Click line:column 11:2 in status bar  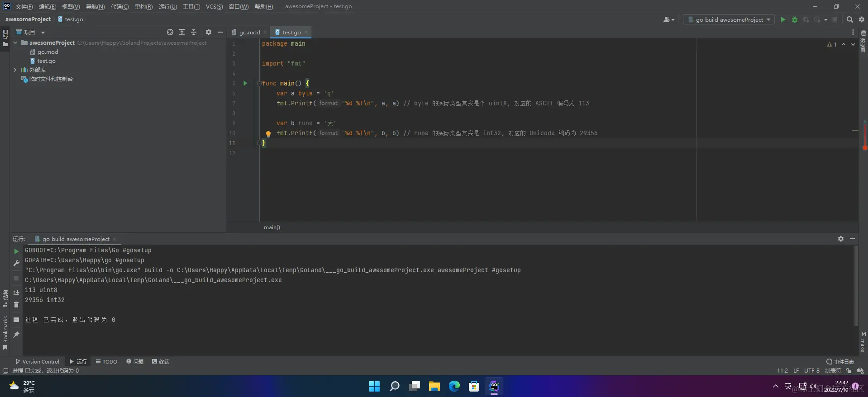(782, 370)
